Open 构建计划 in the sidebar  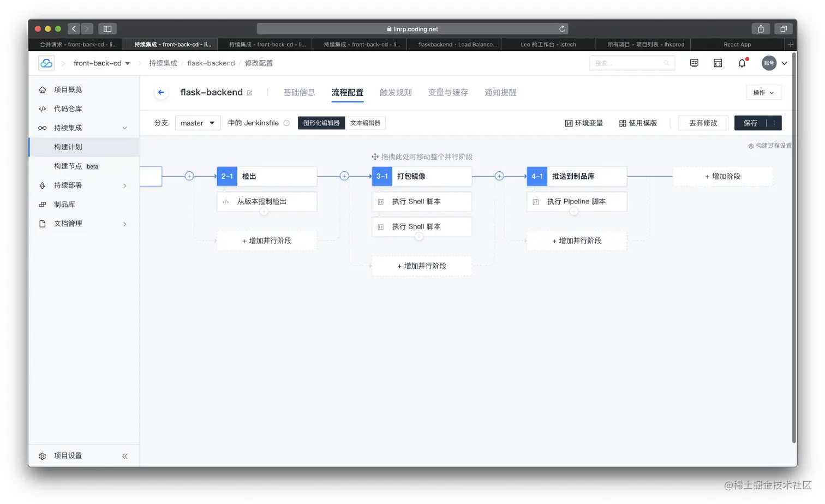point(83,147)
